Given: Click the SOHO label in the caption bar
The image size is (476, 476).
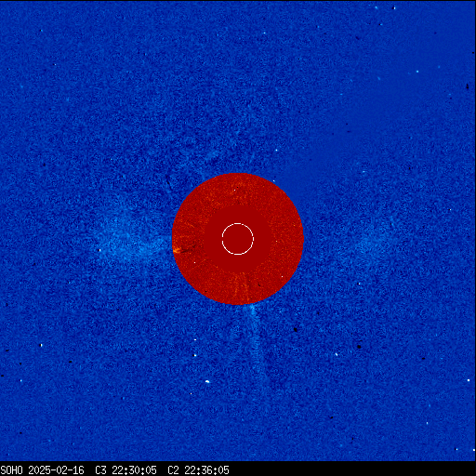Looking at the screenshot, I should (x=11, y=470).
